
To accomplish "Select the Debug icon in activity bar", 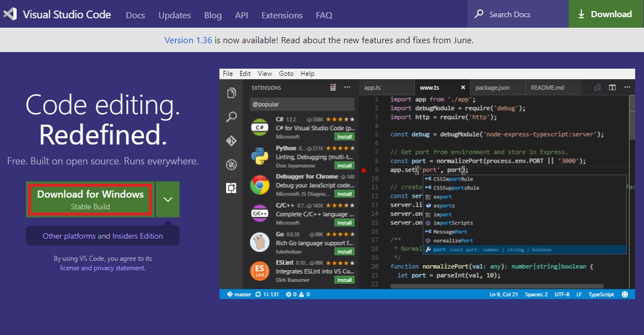I will click(x=231, y=164).
